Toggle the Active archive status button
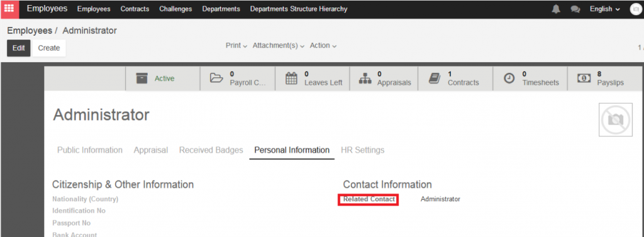The height and width of the screenshot is (237, 644). point(163,79)
